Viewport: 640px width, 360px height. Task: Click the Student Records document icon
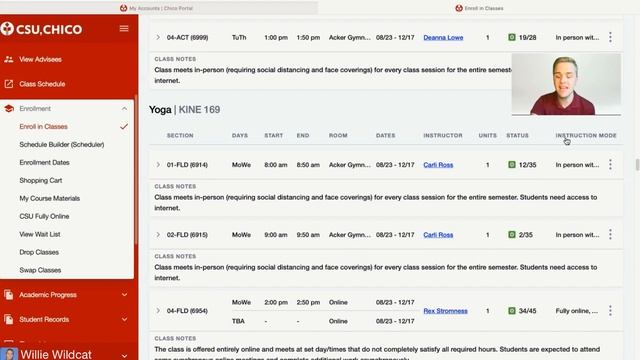(9, 319)
